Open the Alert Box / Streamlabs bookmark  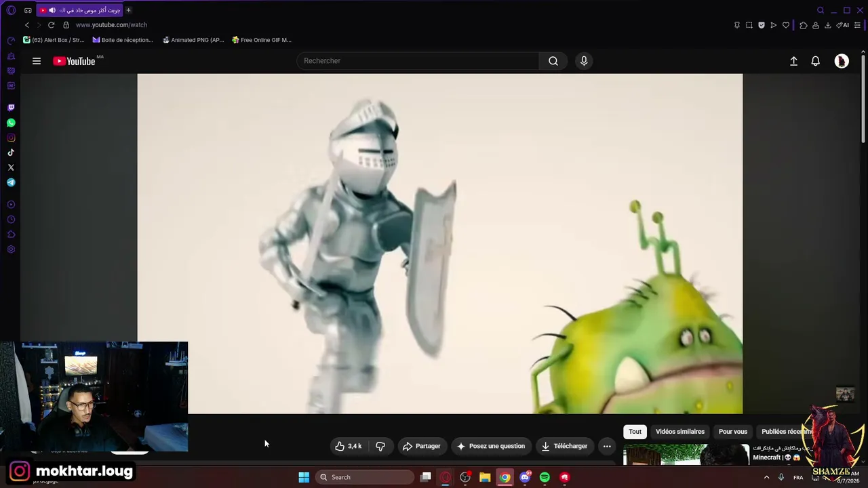point(54,40)
